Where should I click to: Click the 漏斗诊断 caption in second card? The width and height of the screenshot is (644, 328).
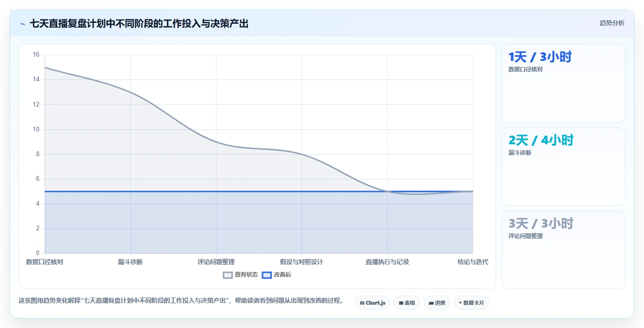point(520,153)
